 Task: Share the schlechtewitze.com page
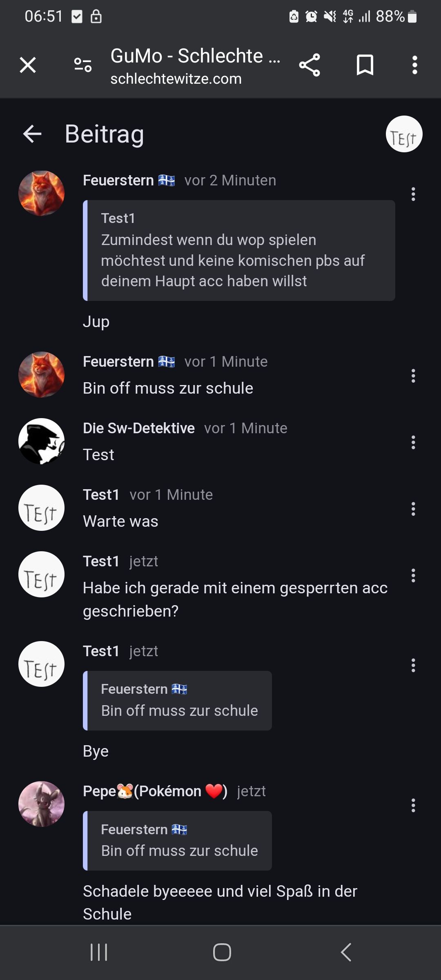tap(310, 65)
